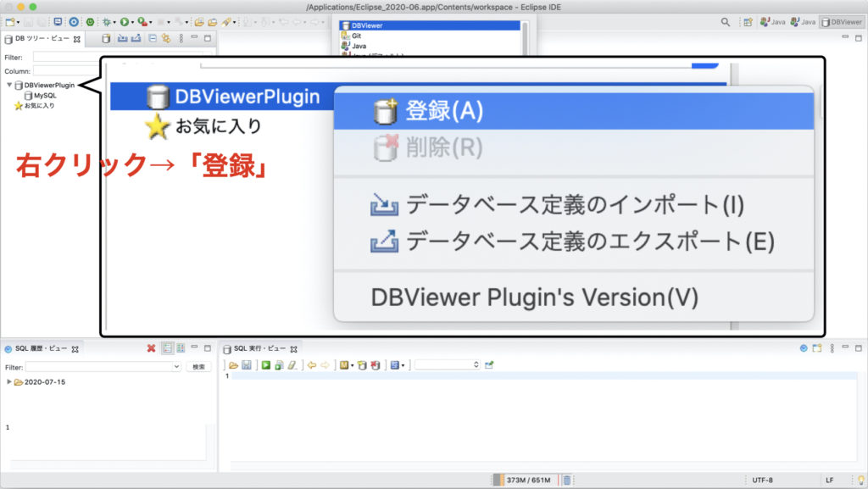Click the save SQL floppy disk icon
The width and height of the screenshot is (868, 489).
(247, 365)
